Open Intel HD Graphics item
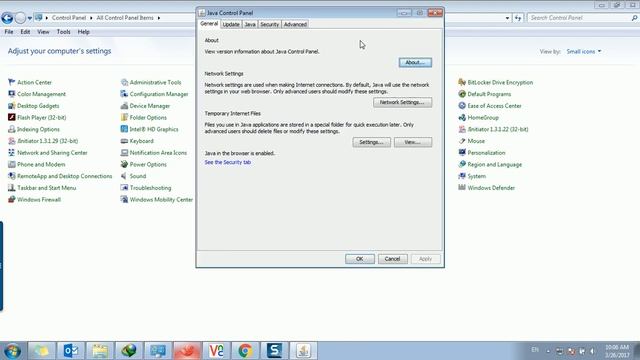Image resolution: width=640 pixels, height=360 pixels. [x=149, y=129]
